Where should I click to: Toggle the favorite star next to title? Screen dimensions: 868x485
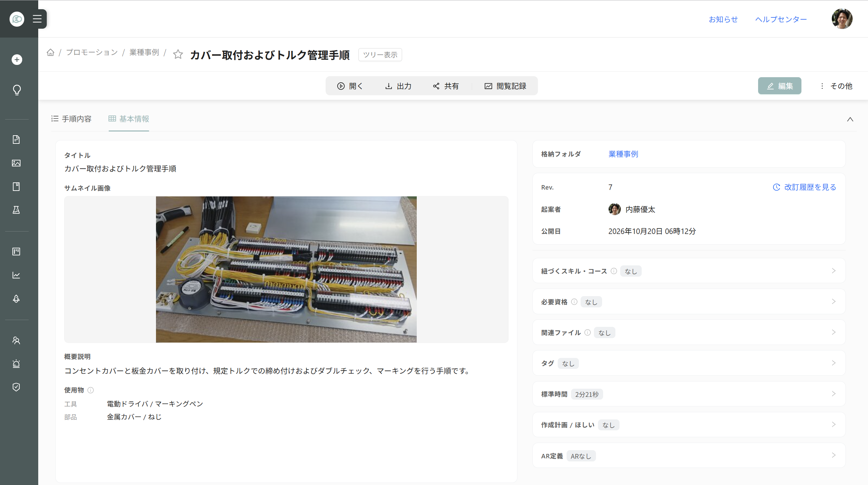coord(178,54)
